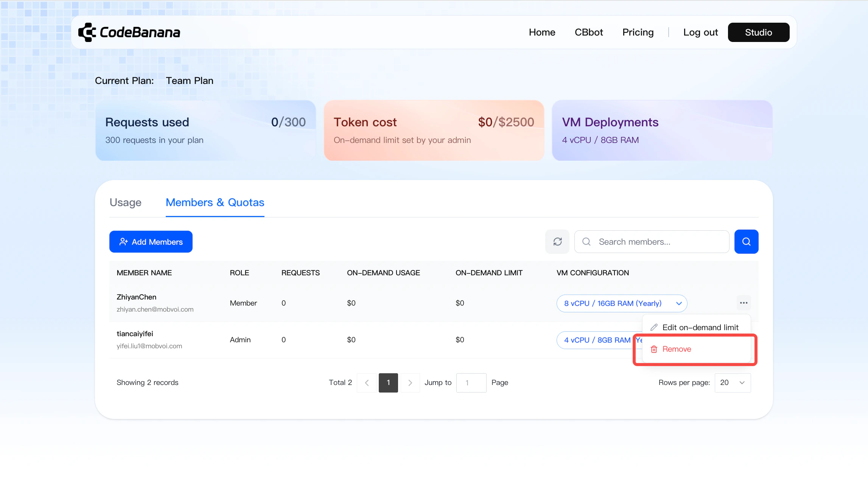Choose Remove from the context menu
Viewport: 868px width, 478px height.
click(677, 349)
